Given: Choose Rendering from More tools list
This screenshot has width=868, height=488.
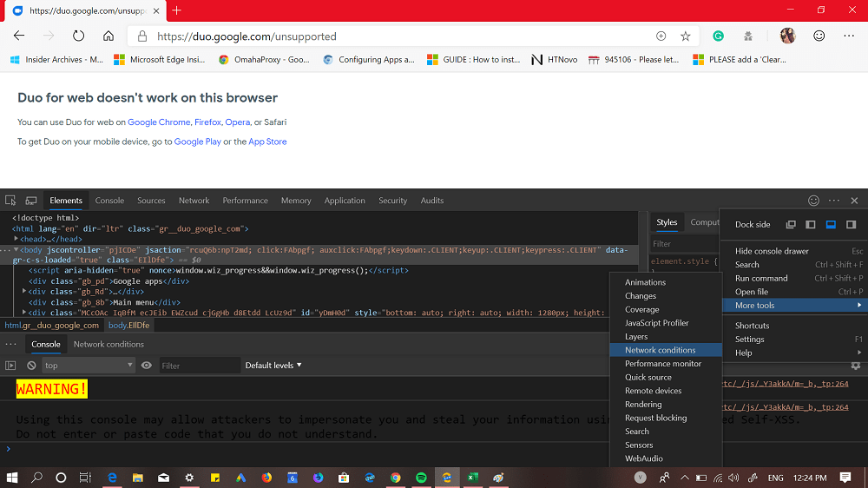Looking at the screenshot, I should click(666, 405).
